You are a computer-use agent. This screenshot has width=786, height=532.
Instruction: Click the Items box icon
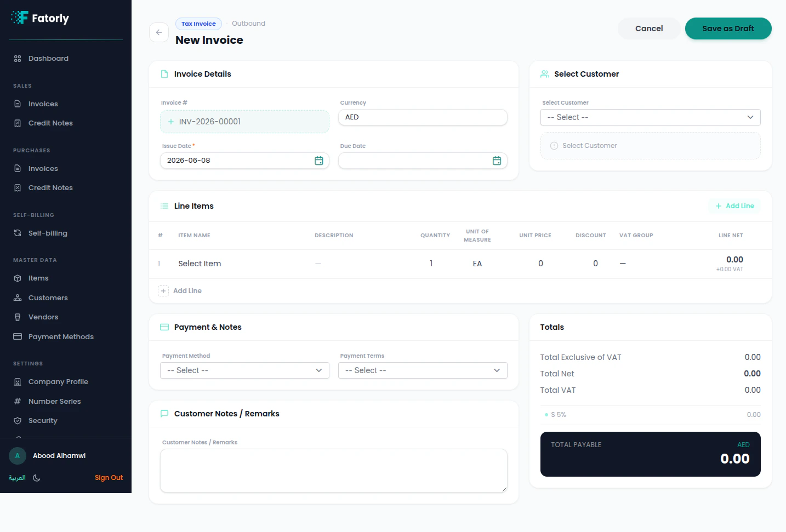[18, 278]
